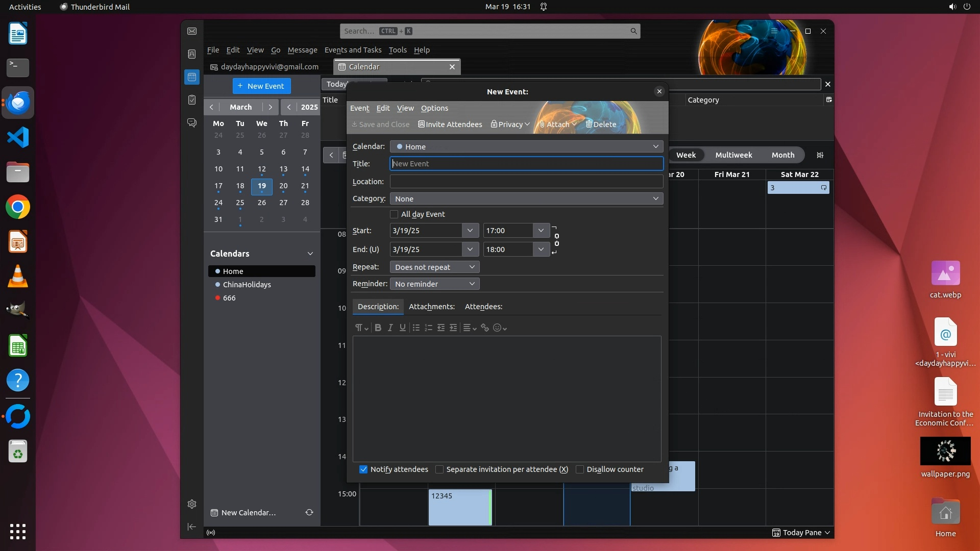The image size is (980, 551).
Task: Open Address Book sidebar icon
Action: point(192,54)
